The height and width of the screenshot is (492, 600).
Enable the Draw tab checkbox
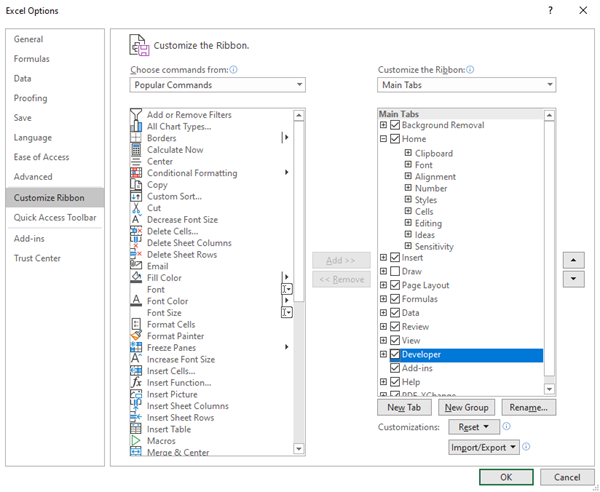click(x=395, y=271)
